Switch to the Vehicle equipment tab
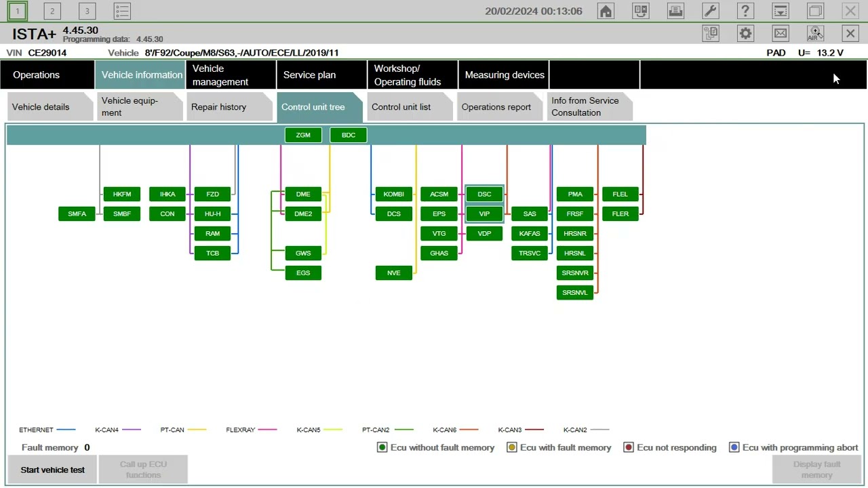Viewport: 868px width, 488px height. [140, 106]
